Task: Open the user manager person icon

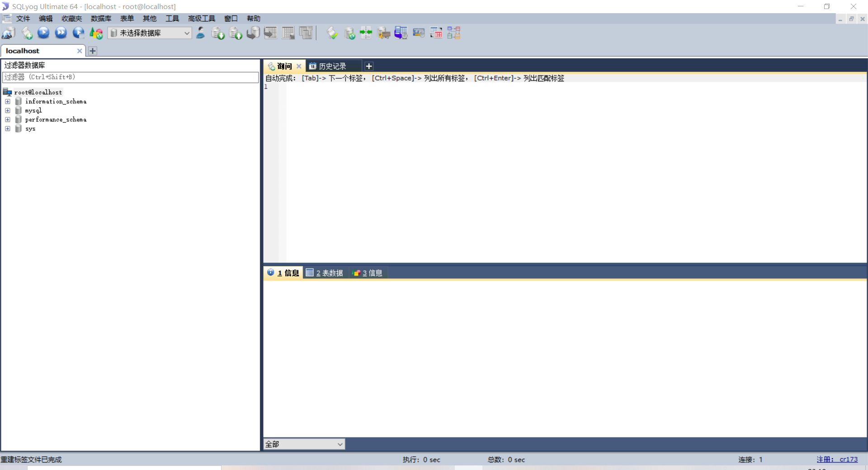Action: coord(201,33)
